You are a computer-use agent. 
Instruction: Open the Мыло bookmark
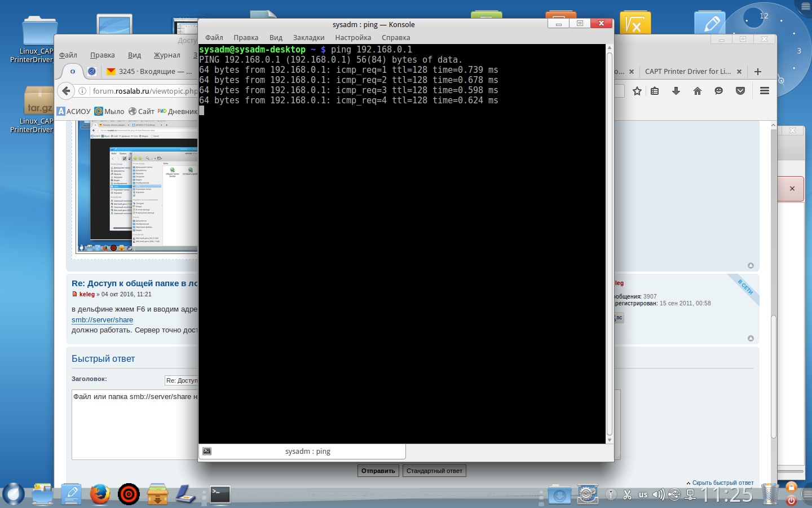(109, 111)
